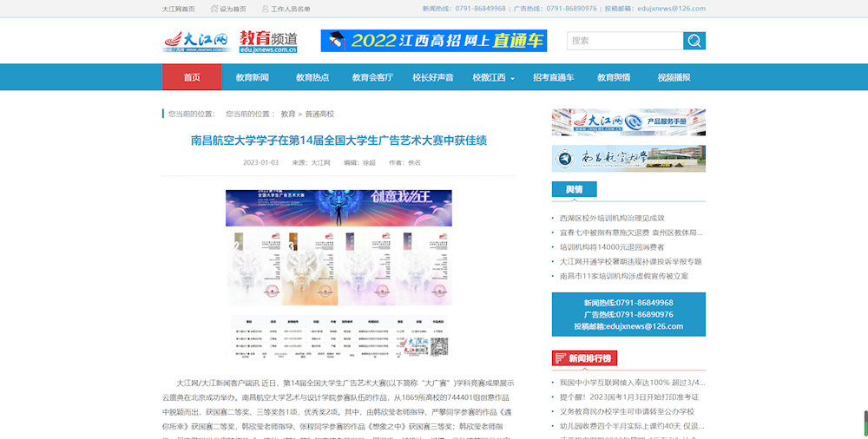Click the person icon beside 工作人员名单

[x=264, y=9]
